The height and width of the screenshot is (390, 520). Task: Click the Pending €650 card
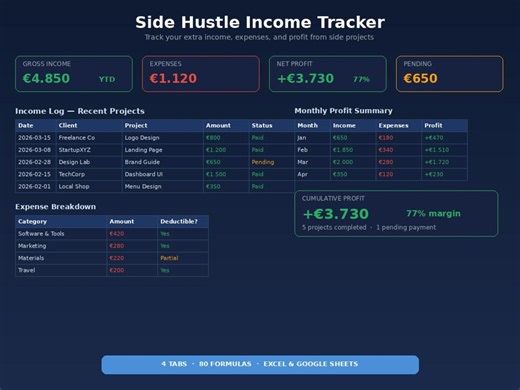point(450,74)
